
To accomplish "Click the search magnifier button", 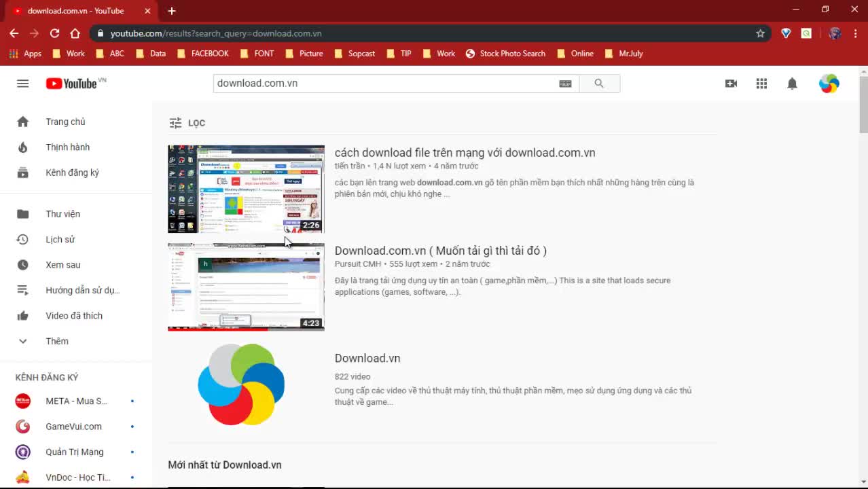I will pos(599,84).
